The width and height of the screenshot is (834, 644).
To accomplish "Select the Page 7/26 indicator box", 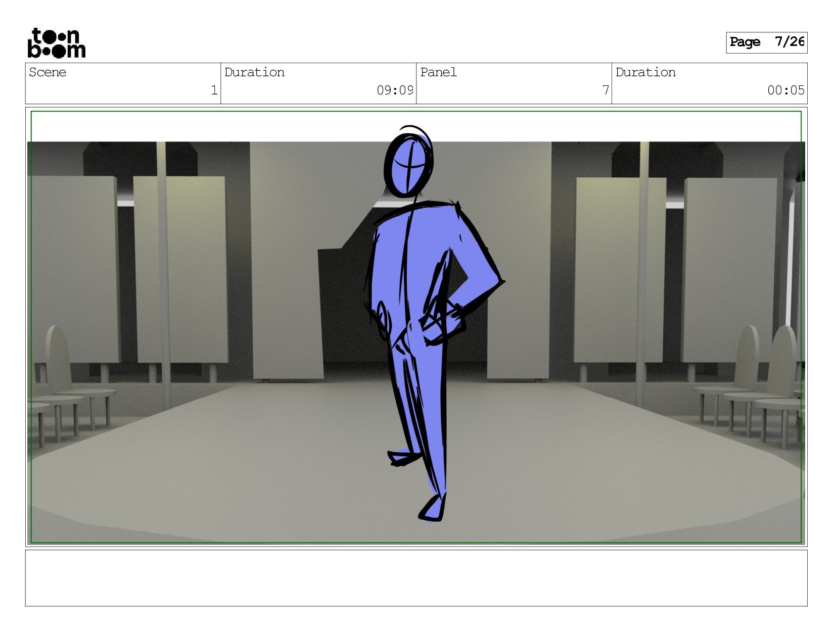I will [x=766, y=42].
